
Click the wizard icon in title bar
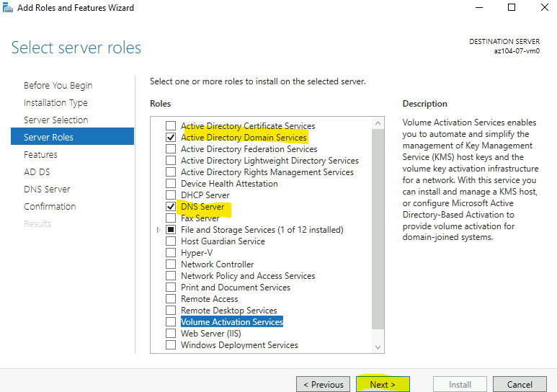tap(8, 7)
